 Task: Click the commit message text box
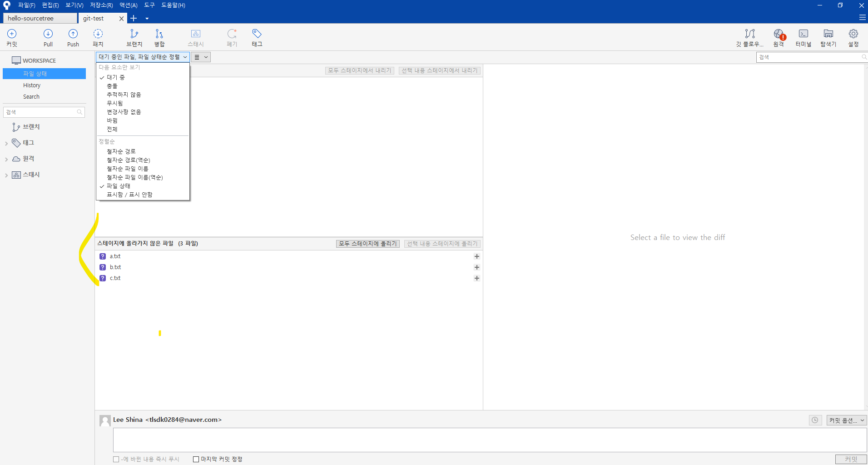[x=490, y=440]
